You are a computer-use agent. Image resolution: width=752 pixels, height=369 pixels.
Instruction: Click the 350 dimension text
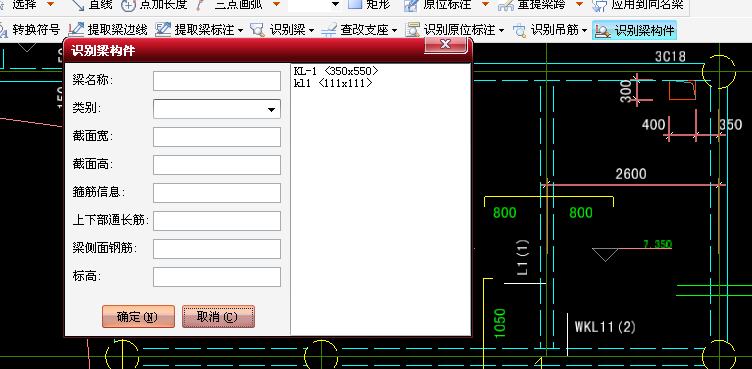730,125
